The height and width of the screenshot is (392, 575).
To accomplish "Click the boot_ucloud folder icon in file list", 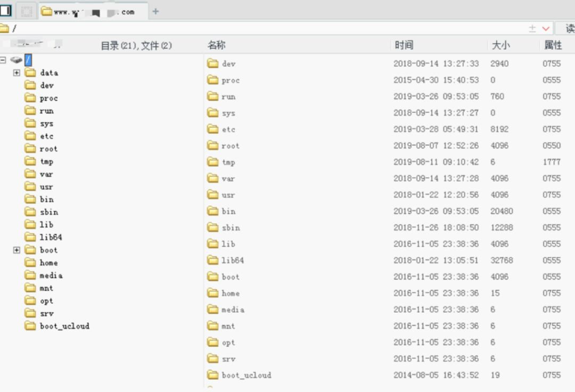I will [213, 375].
